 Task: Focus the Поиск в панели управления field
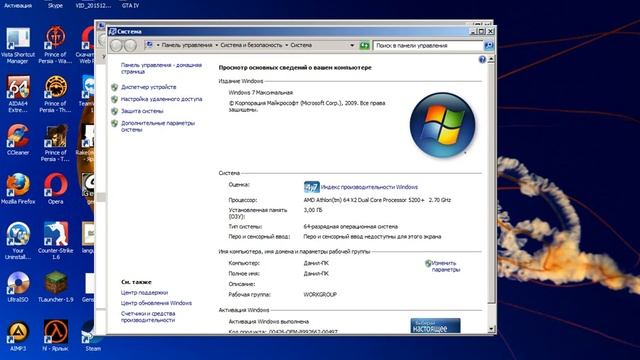(x=428, y=45)
